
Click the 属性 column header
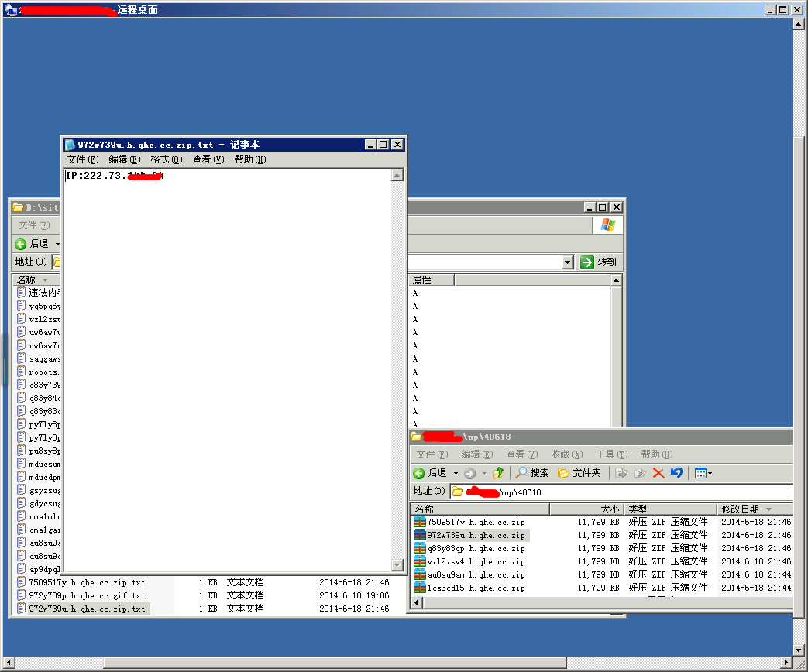pos(432,280)
